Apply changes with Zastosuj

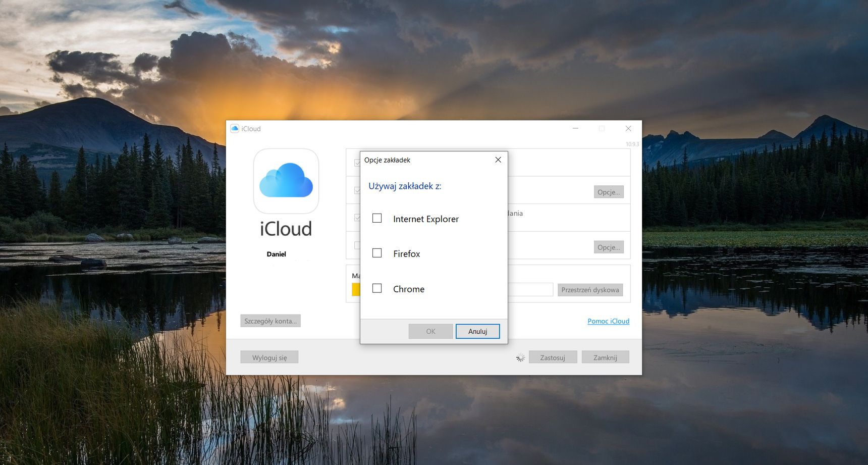[553, 357]
